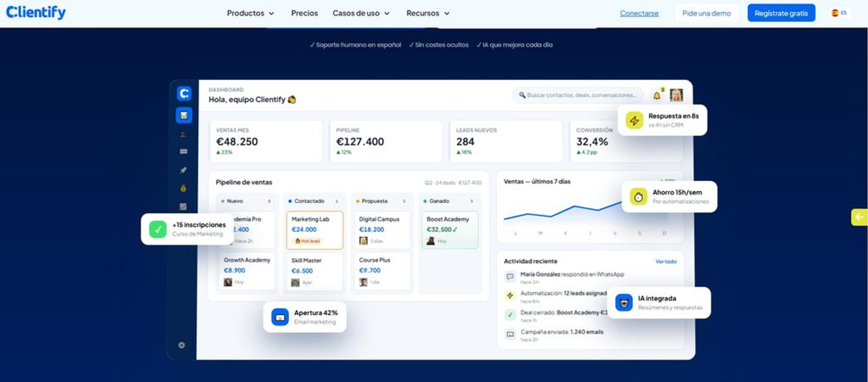
Task: Click Pide una demo button
Action: pyautogui.click(x=706, y=13)
